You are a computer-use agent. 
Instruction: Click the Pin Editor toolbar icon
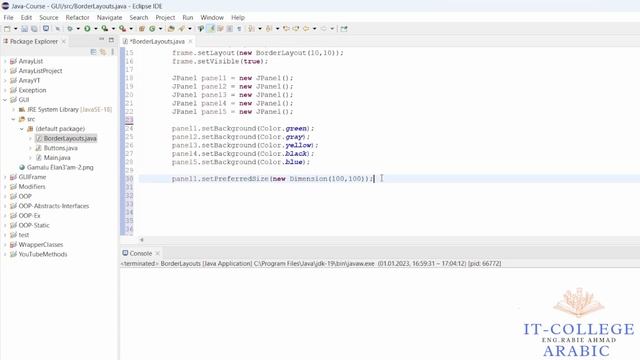344,29
